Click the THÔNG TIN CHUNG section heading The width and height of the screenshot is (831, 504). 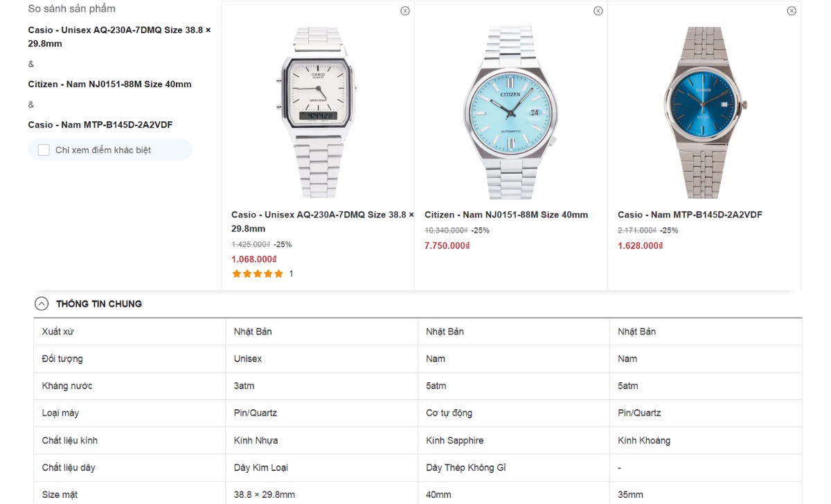(99, 304)
